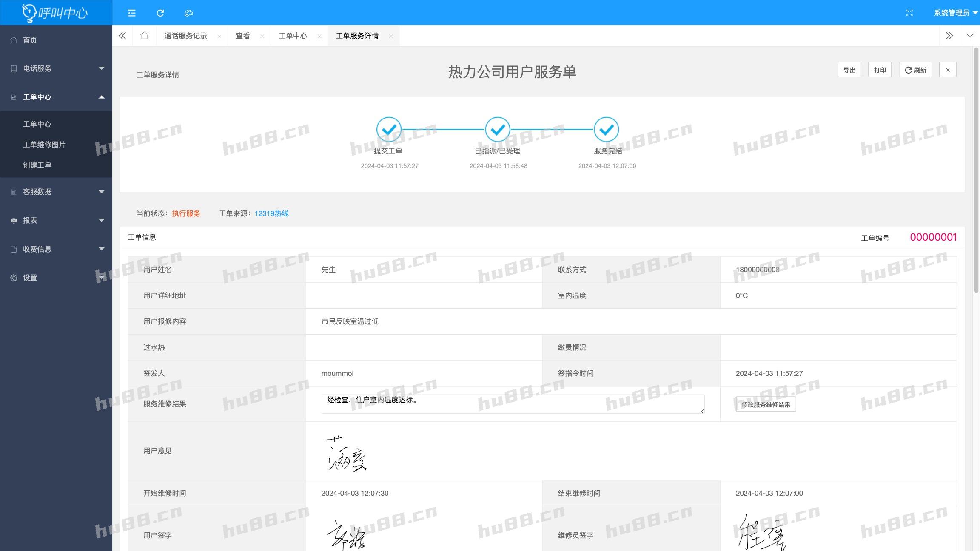This screenshot has height=551, width=980.
Task: Click the 导出 export button
Action: pyautogui.click(x=849, y=70)
